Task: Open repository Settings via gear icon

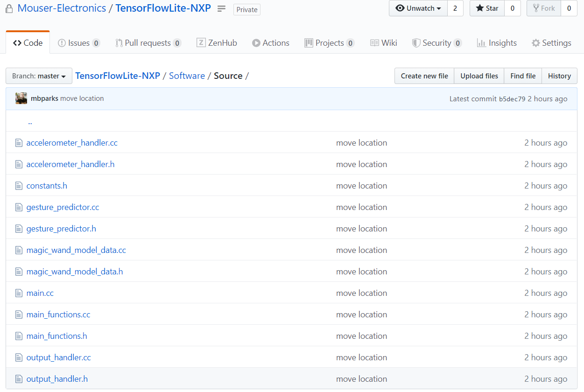Action: pyautogui.click(x=535, y=42)
